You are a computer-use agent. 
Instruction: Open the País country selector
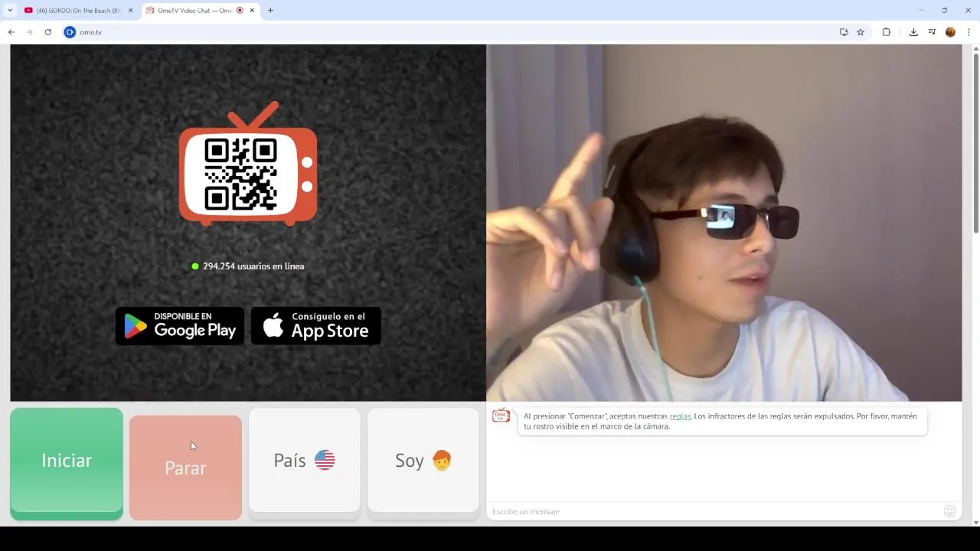304,460
